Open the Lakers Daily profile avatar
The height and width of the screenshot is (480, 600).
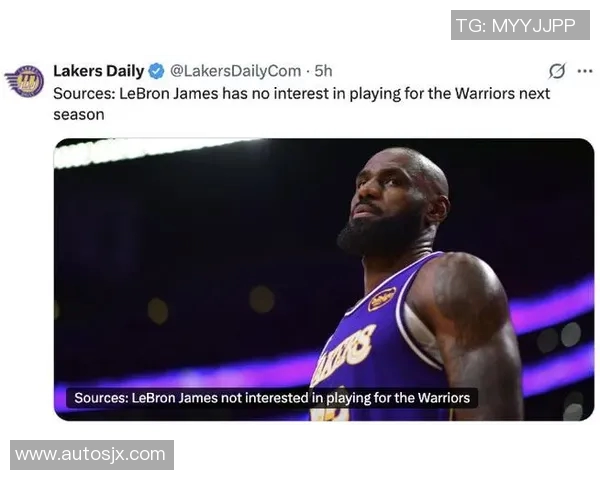click(x=25, y=81)
